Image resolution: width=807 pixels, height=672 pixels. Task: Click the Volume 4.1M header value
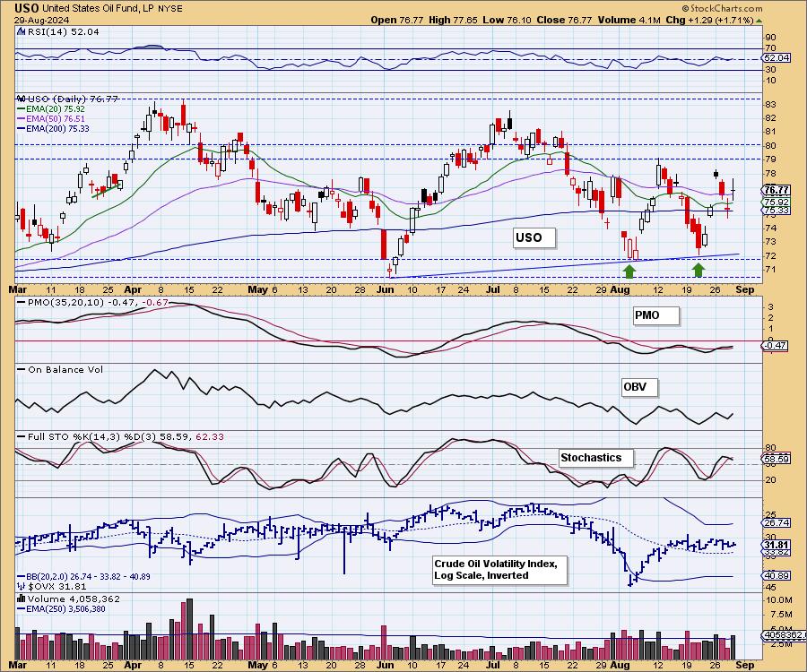pyautogui.click(x=629, y=20)
